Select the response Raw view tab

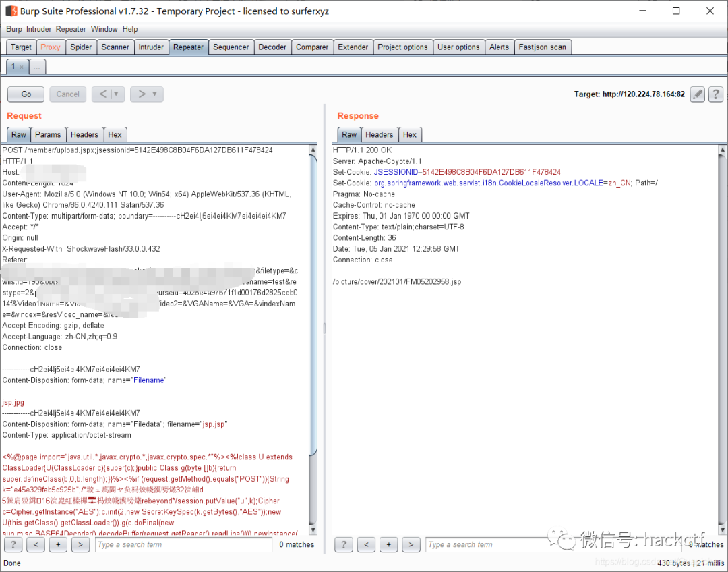[349, 135]
